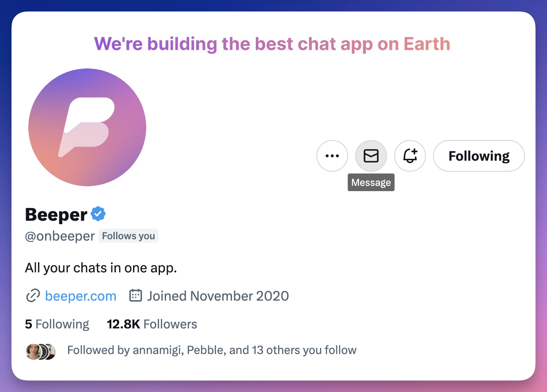Click the dark "Message" tooltip label
This screenshot has width=547, height=392.
371,183
